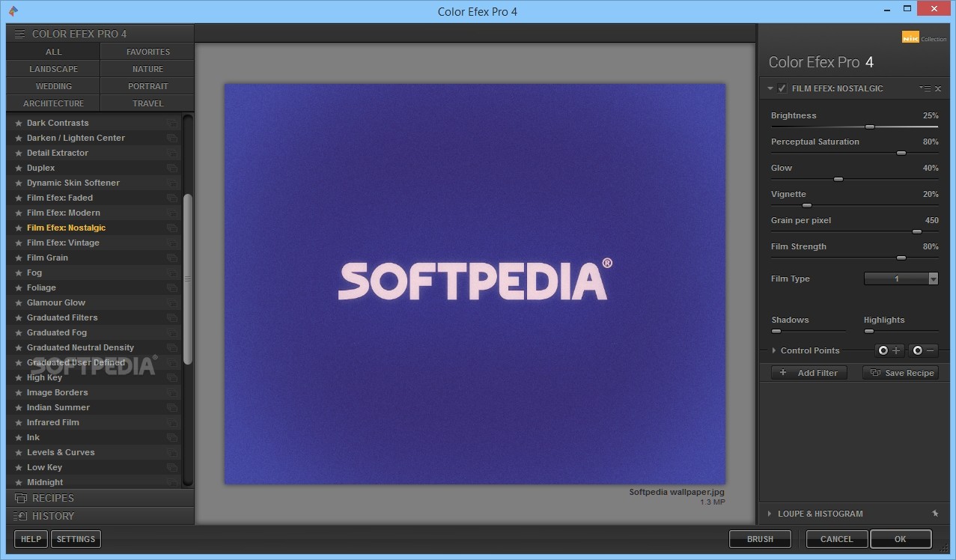Viewport: 956px width, 560px height.
Task: Star the Fog filter
Action: (19, 273)
